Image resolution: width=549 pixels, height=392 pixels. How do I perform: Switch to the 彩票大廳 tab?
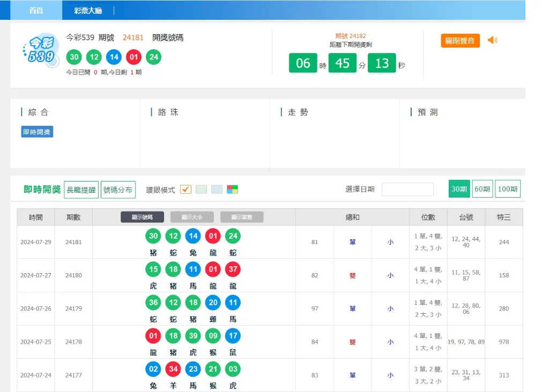88,10
